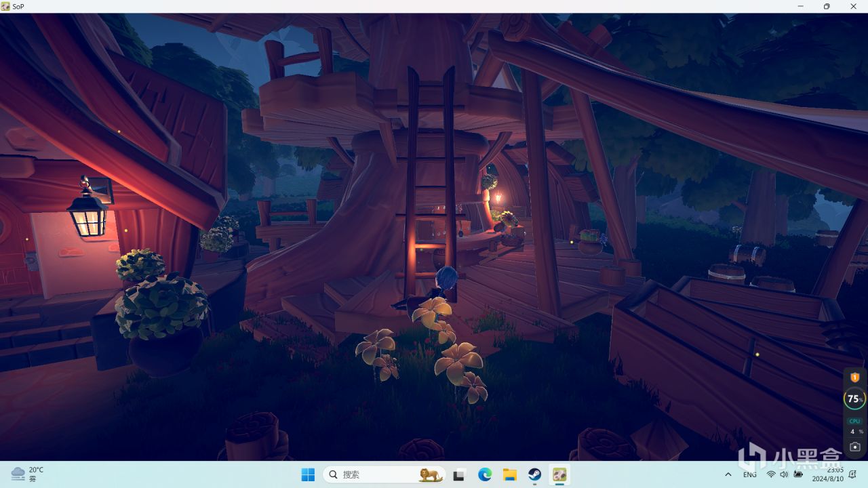The height and width of the screenshot is (488, 868).
Task: Open the weather widget showing 20°C
Action: click(28, 474)
